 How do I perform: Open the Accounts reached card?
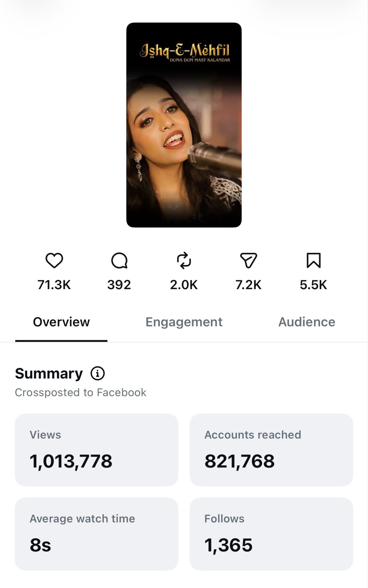(271, 450)
